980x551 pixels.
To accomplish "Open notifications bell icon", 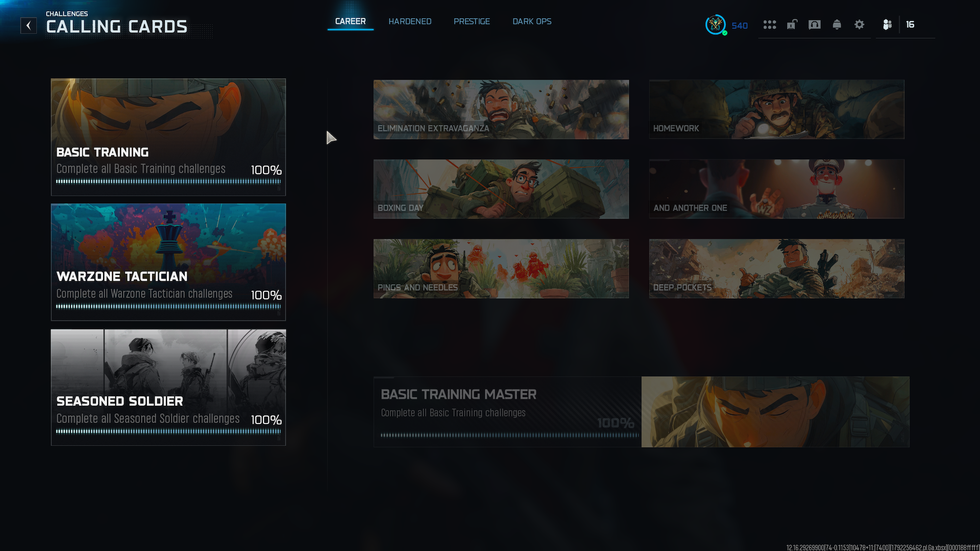I will pos(837,24).
